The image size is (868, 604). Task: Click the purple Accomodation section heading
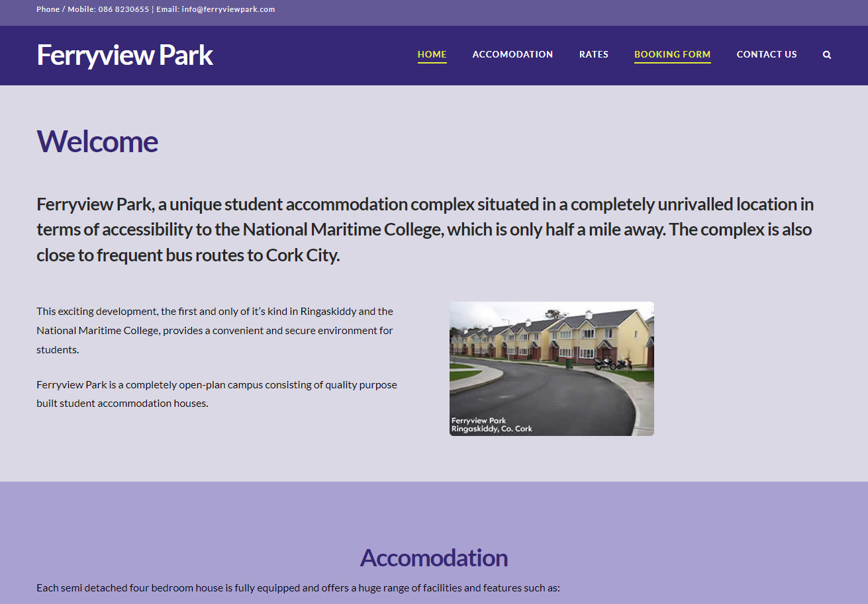[434, 558]
